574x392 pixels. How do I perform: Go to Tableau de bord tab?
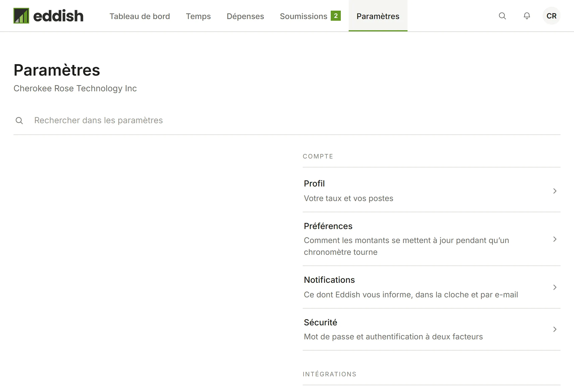click(x=140, y=16)
